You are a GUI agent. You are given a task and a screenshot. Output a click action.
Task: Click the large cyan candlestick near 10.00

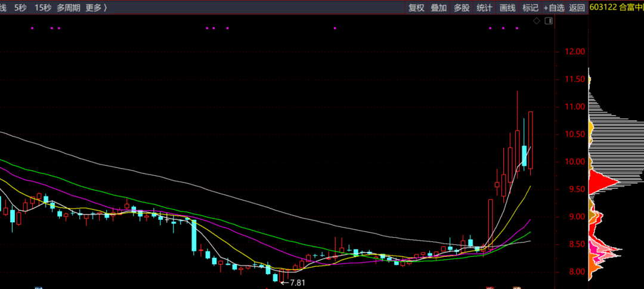pyautogui.click(x=524, y=156)
